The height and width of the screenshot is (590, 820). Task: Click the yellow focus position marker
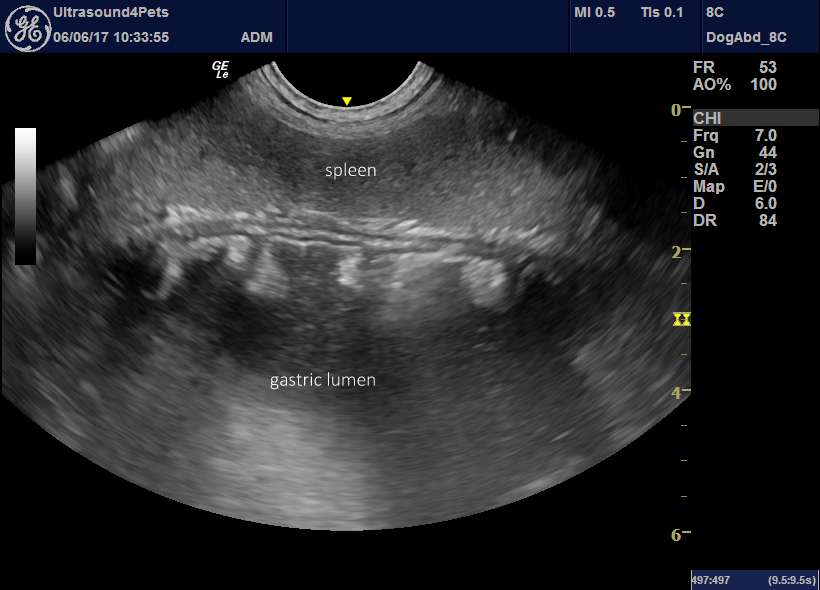click(347, 100)
